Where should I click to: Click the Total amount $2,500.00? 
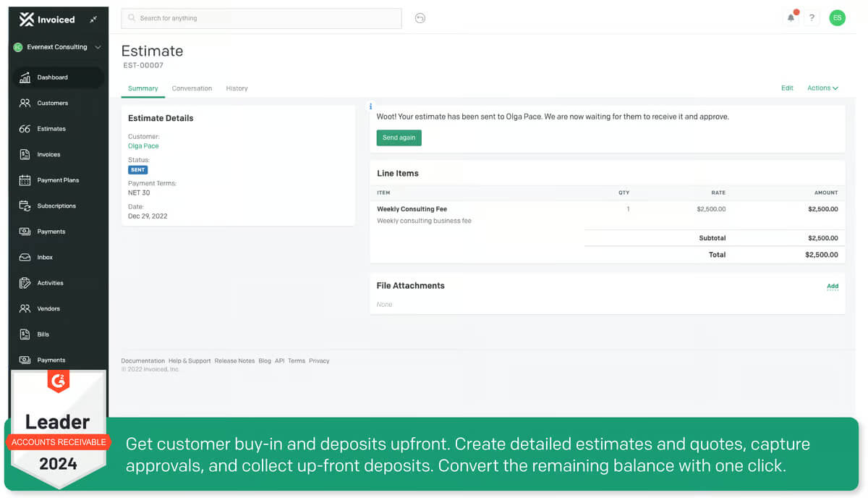822,255
